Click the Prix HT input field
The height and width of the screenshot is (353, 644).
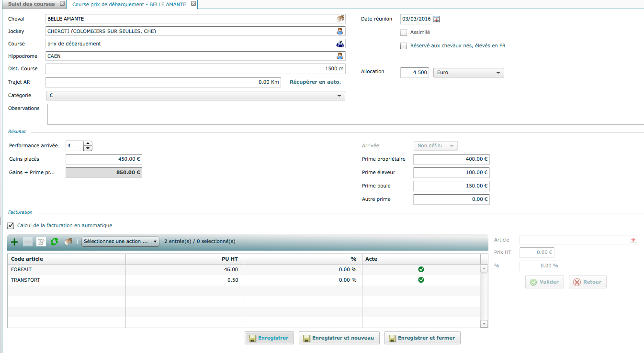coord(537,252)
